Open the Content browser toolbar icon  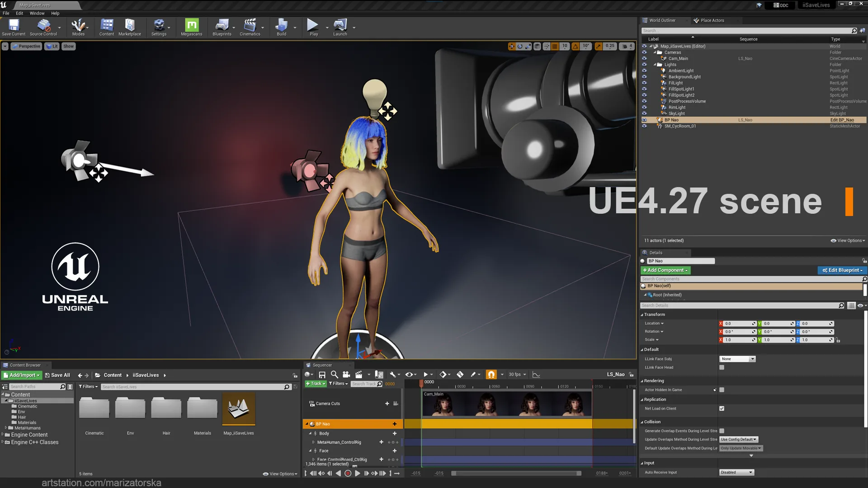click(107, 27)
